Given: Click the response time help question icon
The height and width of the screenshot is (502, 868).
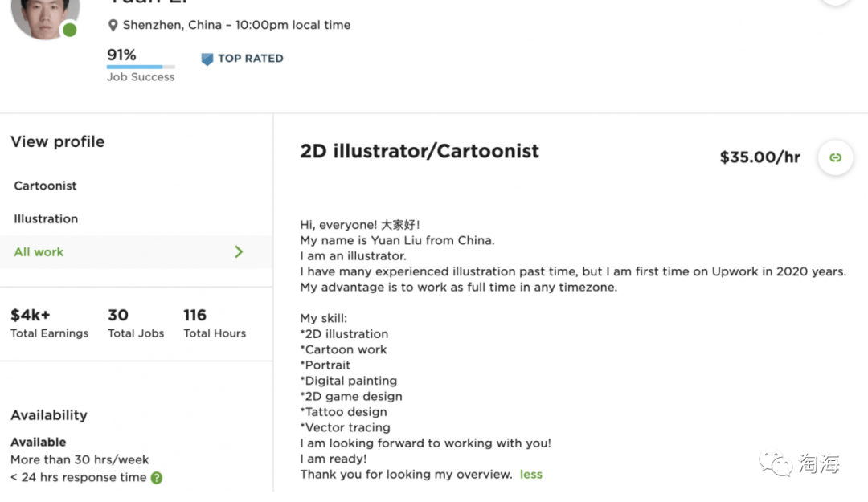Looking at the screenshot, I should [157, 478].
